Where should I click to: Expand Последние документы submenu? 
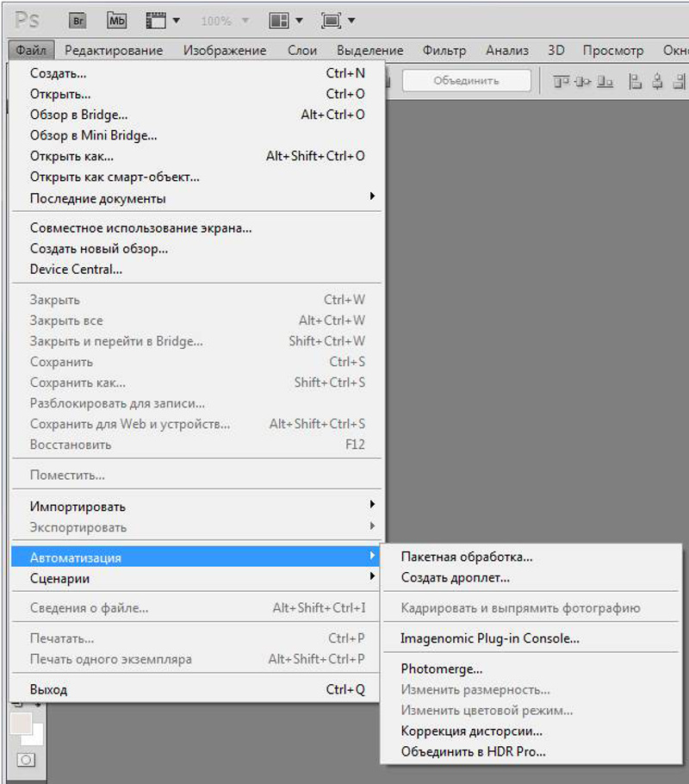point(196,198)
